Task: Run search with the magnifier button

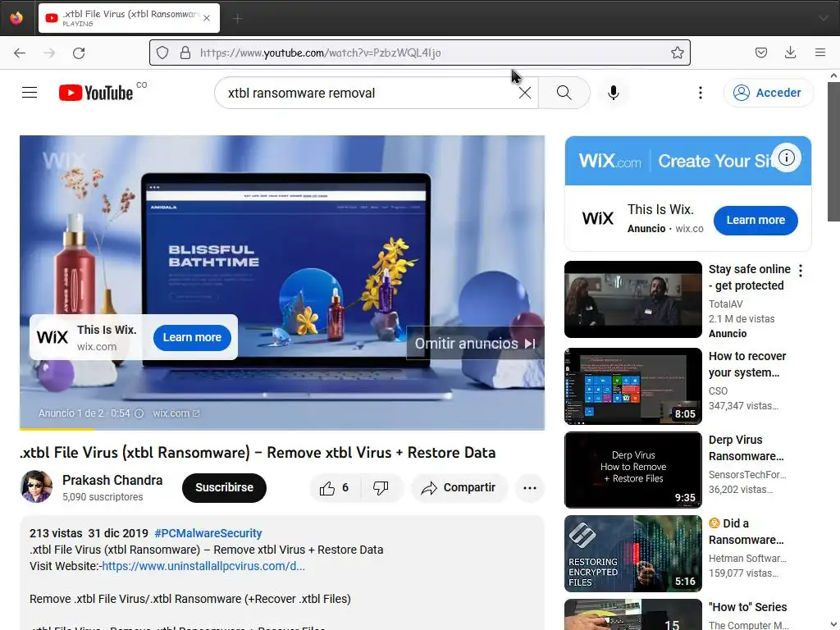Action: coord(564,93)
